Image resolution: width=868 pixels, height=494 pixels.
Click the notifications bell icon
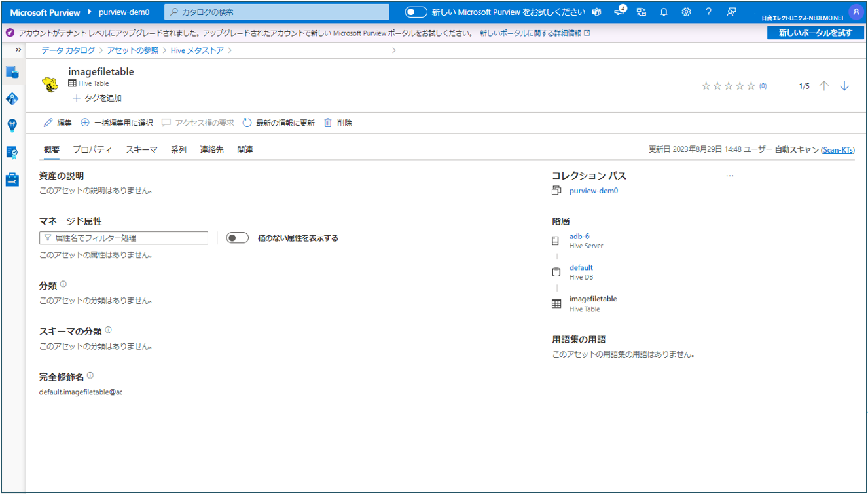(664, 12)
